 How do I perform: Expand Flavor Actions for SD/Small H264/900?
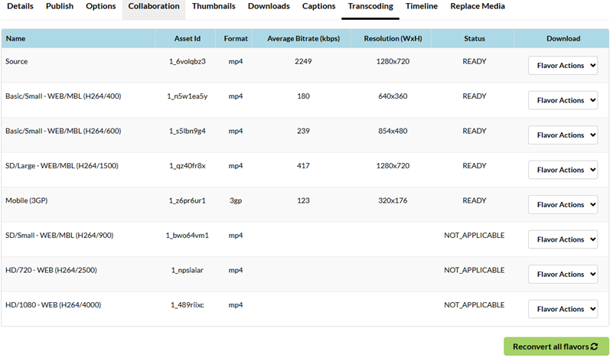point(562,239)
